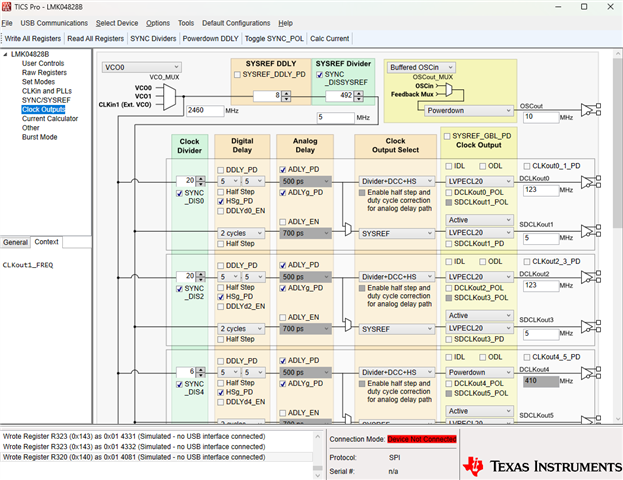
Task: Open the File menu
Action: (x=7, y=23)
